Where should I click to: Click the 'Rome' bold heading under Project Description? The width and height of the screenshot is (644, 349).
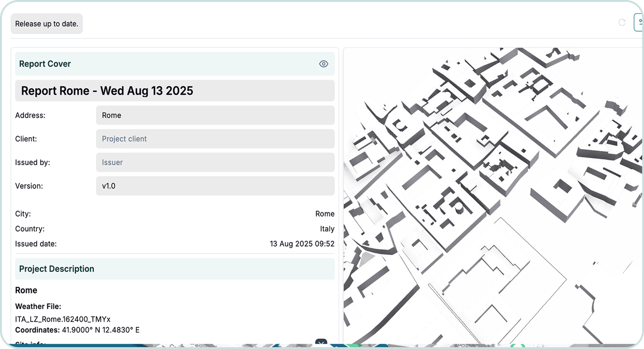coord(26,290)
